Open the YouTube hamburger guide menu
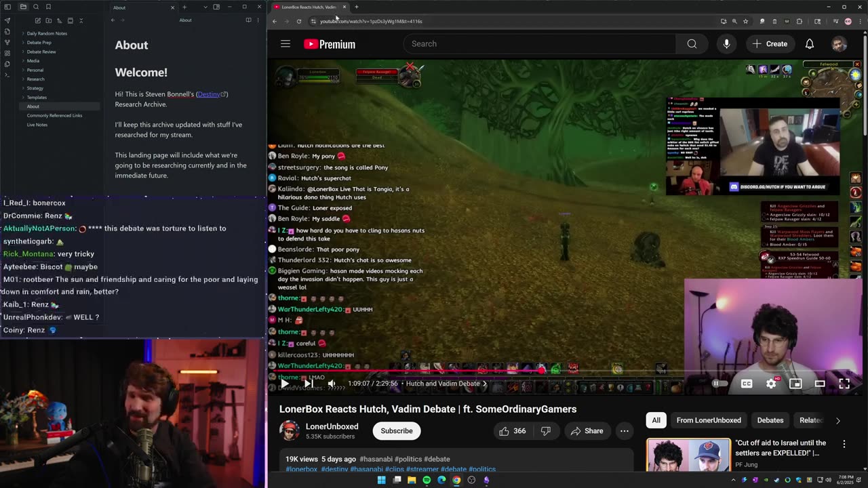This screenshot has height=488, width=868. (x=285, y=44)
